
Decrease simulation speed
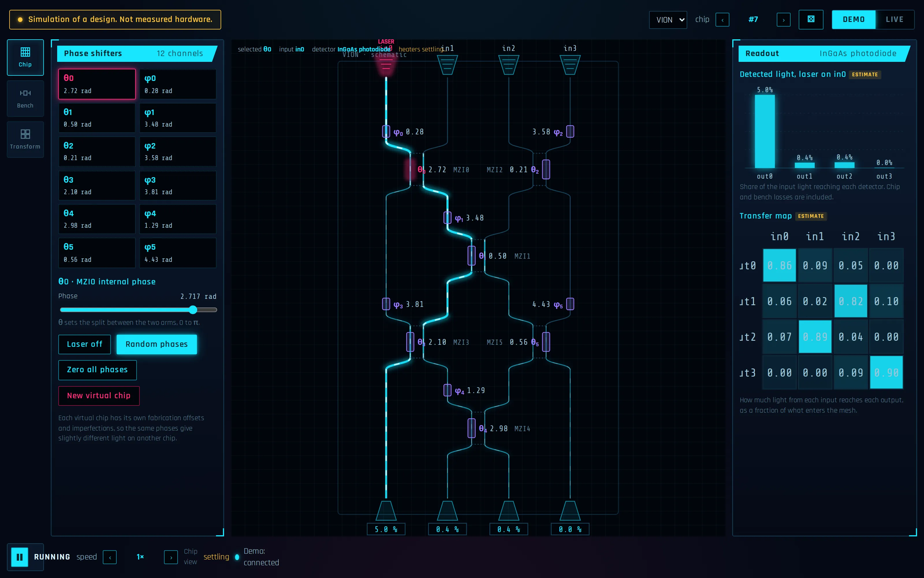click(110, 557)
